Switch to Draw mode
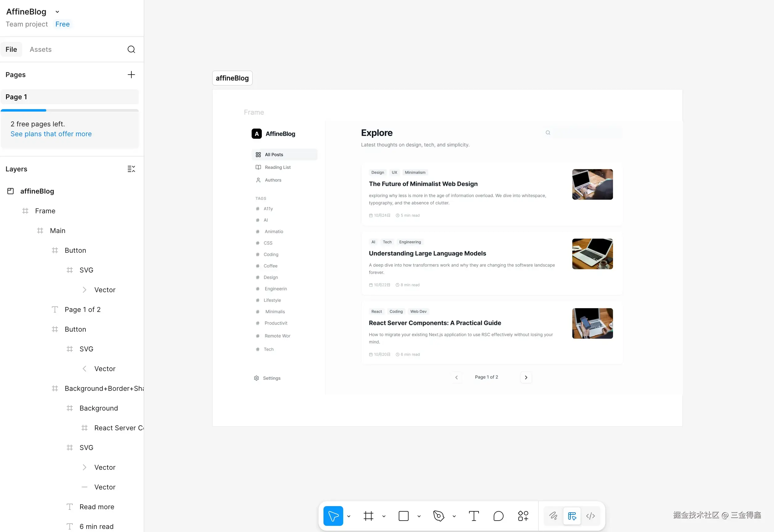Viewport: 774px width, 532px height. (553, 516)
